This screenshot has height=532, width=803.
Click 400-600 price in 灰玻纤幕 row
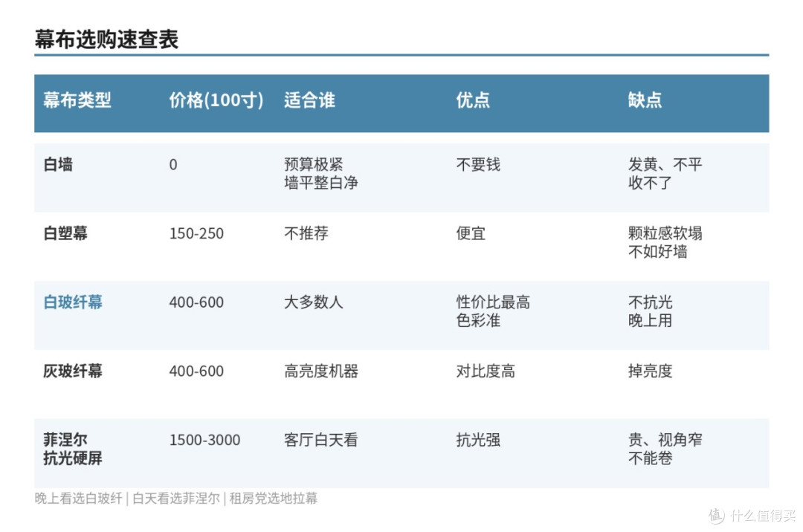tap(196, 371)
